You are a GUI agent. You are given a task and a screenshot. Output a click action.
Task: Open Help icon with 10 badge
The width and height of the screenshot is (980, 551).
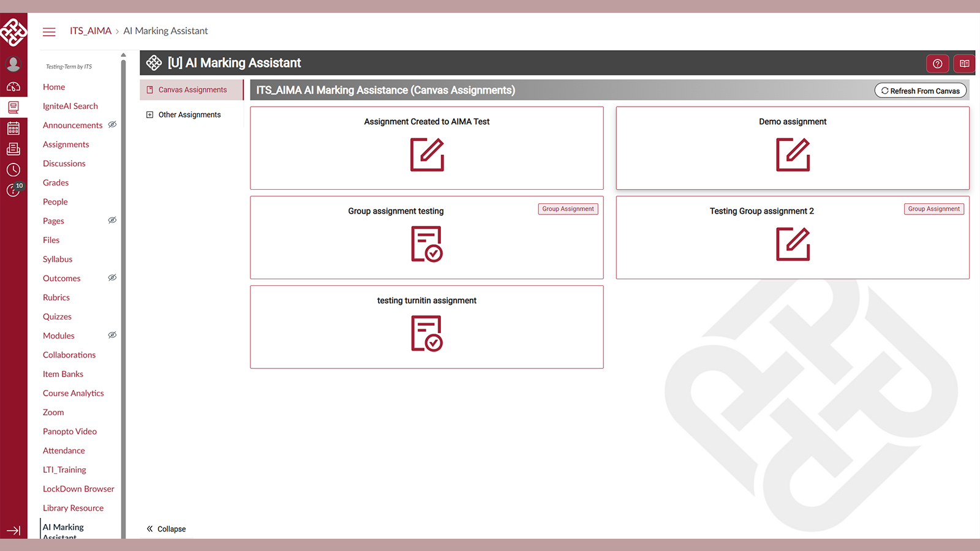[x=15, y=189]
